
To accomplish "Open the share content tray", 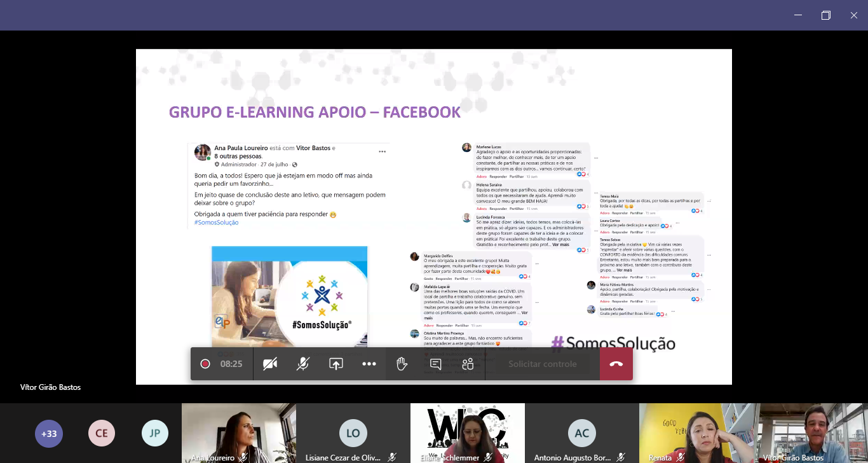I will click(336, 364).
